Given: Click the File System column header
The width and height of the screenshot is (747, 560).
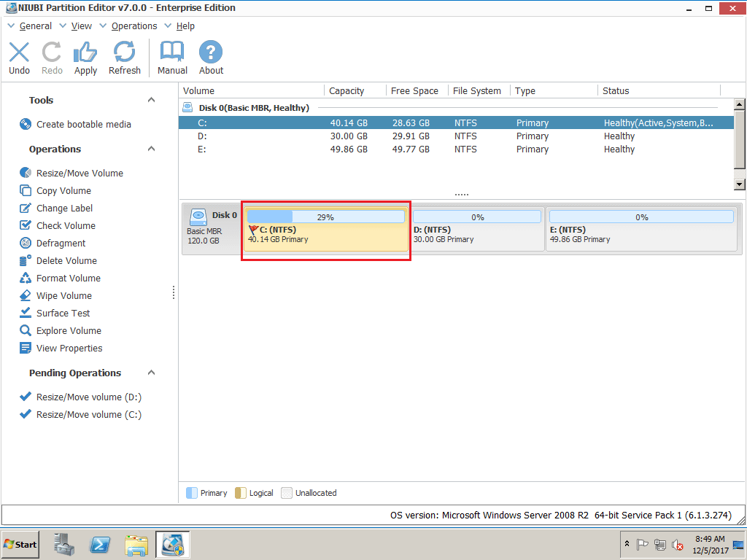Looking at the screenshot, I should [x=479, y=91].
